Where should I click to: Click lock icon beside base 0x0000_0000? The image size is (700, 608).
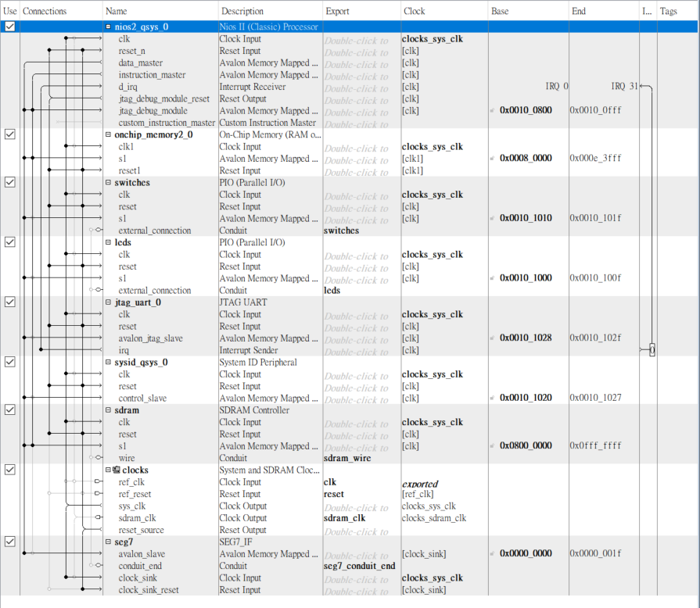click(x=493, y=553)
